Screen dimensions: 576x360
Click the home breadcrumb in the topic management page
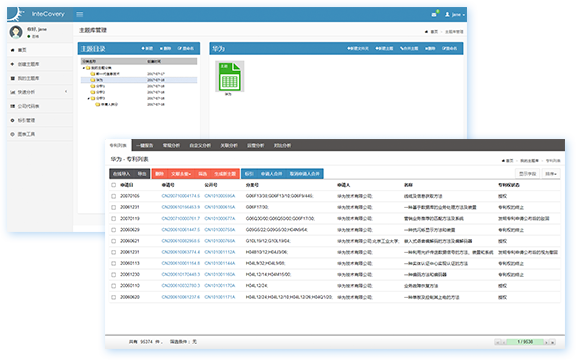pyautogui.click(x=431, y=32)
